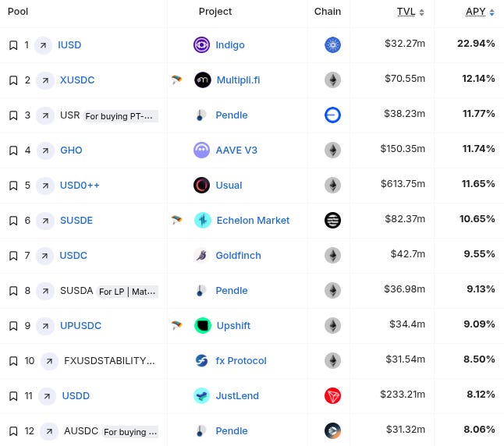Open the Indigo project page
This screenshot has height=446, width=504.
point(230,45)
